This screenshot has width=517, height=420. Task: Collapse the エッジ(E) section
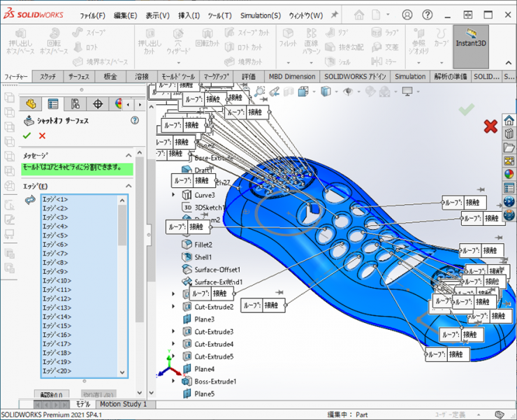click(129, 186)
